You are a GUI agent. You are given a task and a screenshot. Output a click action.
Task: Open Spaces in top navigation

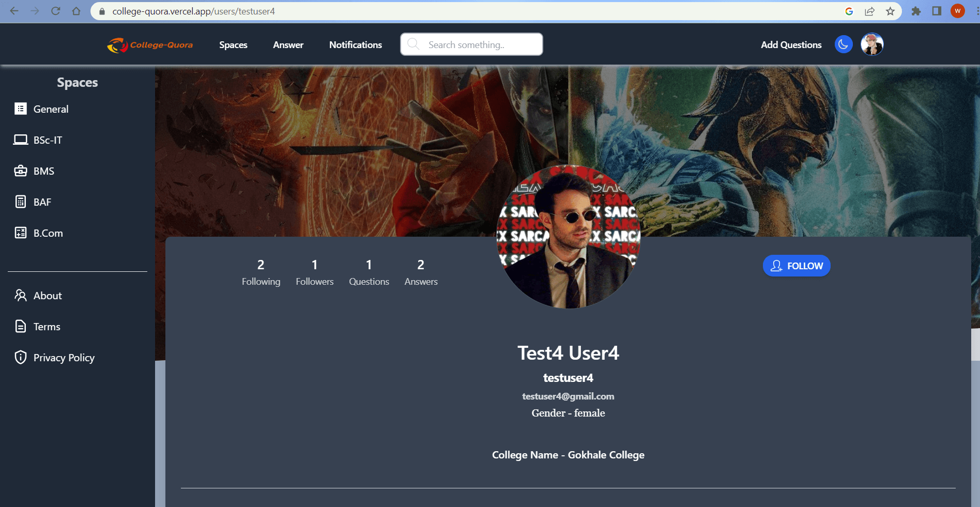(233, 45)
